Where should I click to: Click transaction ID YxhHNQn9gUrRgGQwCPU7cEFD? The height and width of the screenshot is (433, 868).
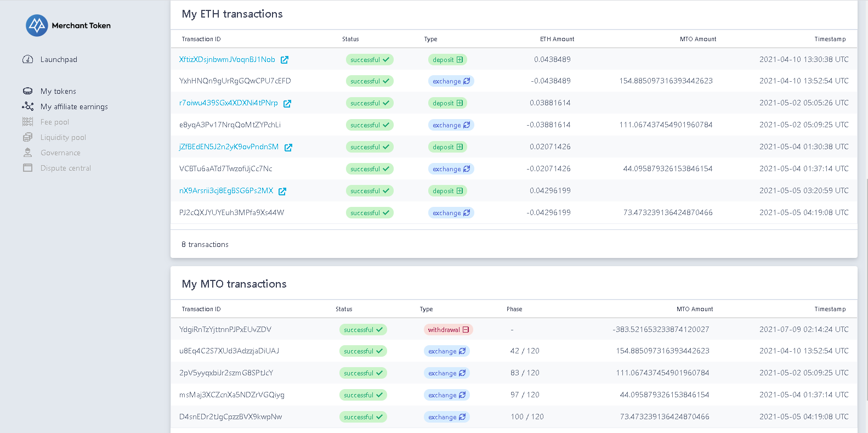coord(235,81)
